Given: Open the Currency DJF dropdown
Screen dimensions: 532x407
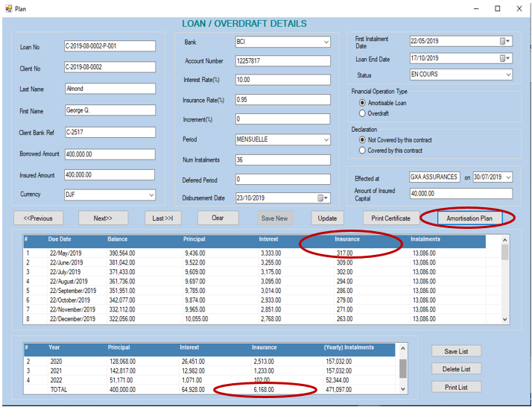Looking at the screenshot, I should pyautogui.click(x=151, y=195).
